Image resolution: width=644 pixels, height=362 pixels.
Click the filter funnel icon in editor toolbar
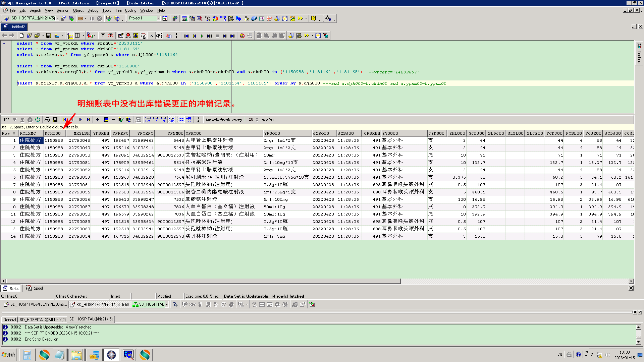tap(103, 36)
